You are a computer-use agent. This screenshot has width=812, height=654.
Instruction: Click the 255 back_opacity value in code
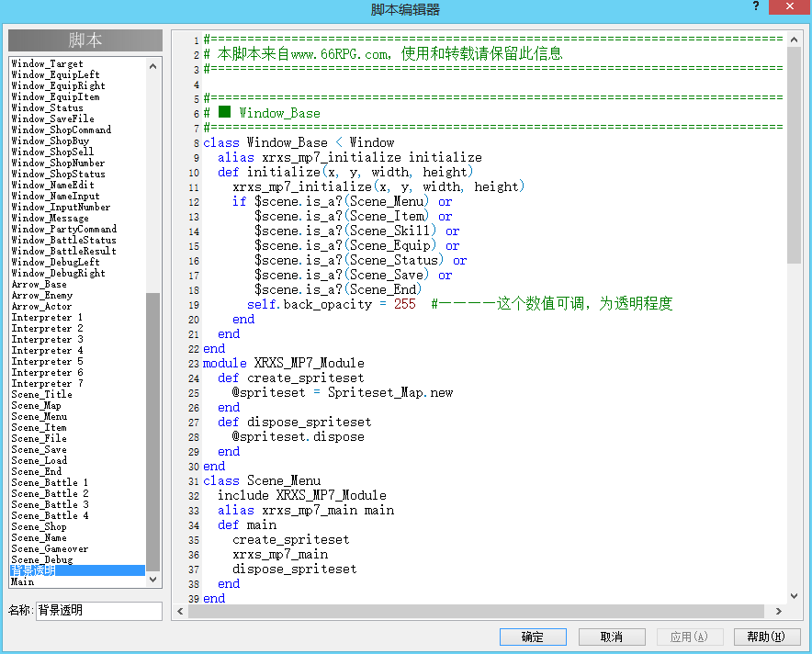pyautogui.click(x=405, y=304)
